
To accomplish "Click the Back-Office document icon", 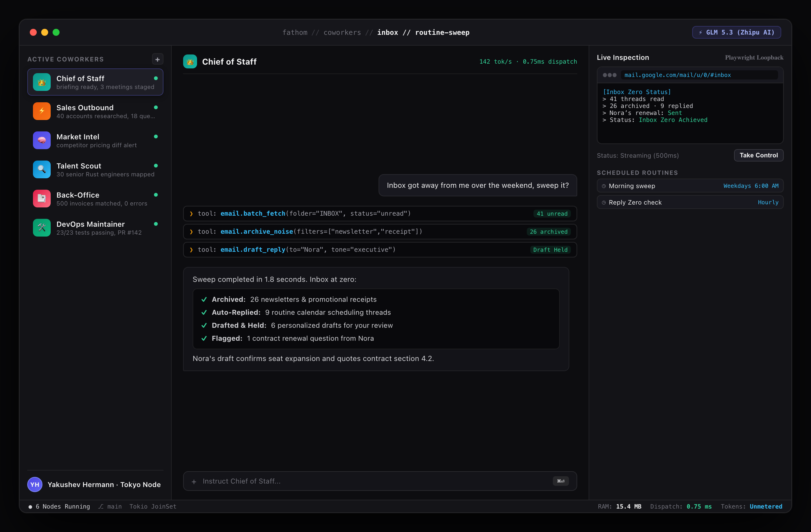I will (x=42, y=199).
